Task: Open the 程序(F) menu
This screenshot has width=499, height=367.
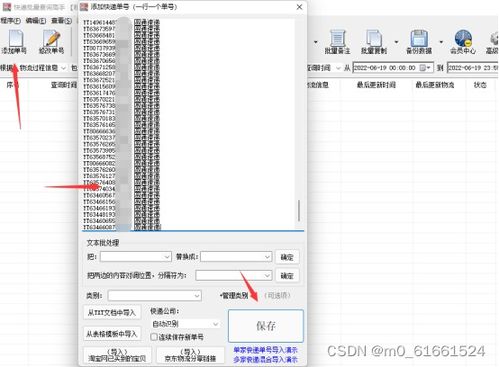Action: pos(10,21)
